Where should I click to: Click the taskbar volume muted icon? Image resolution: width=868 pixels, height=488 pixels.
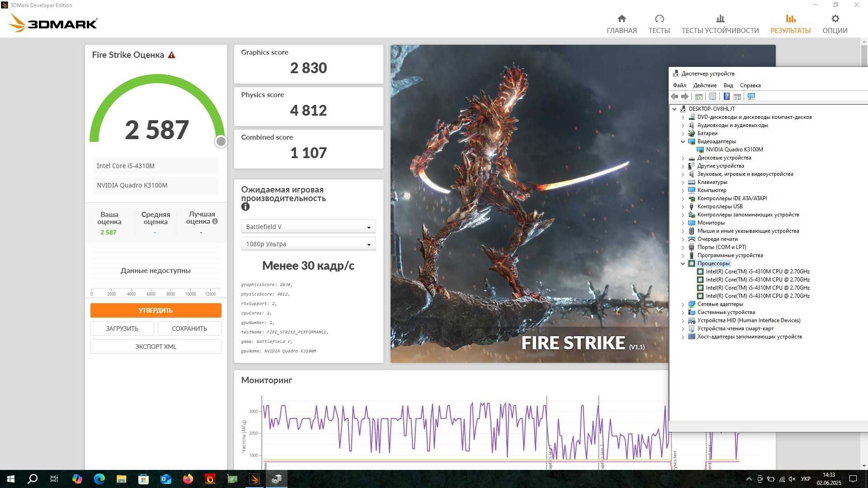point(792,479)
